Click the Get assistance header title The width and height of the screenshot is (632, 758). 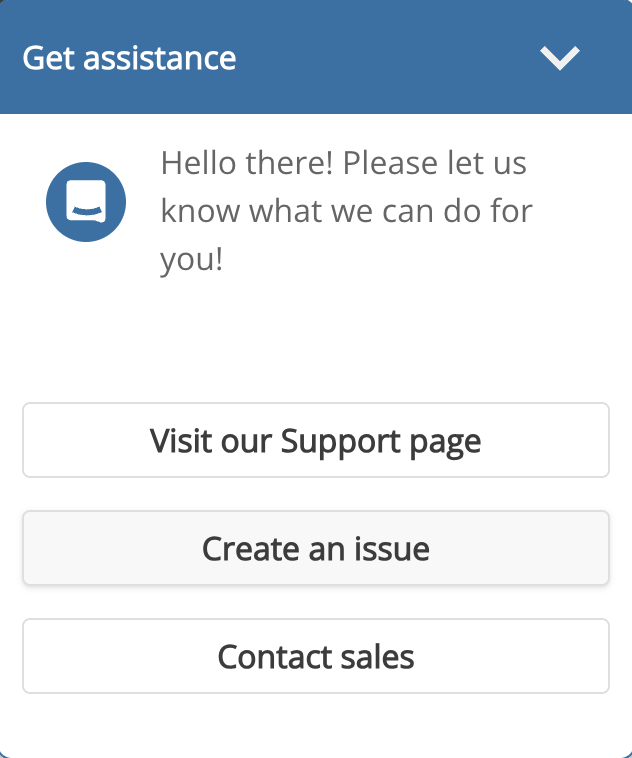pyautogui.click(x=129, y=58)
